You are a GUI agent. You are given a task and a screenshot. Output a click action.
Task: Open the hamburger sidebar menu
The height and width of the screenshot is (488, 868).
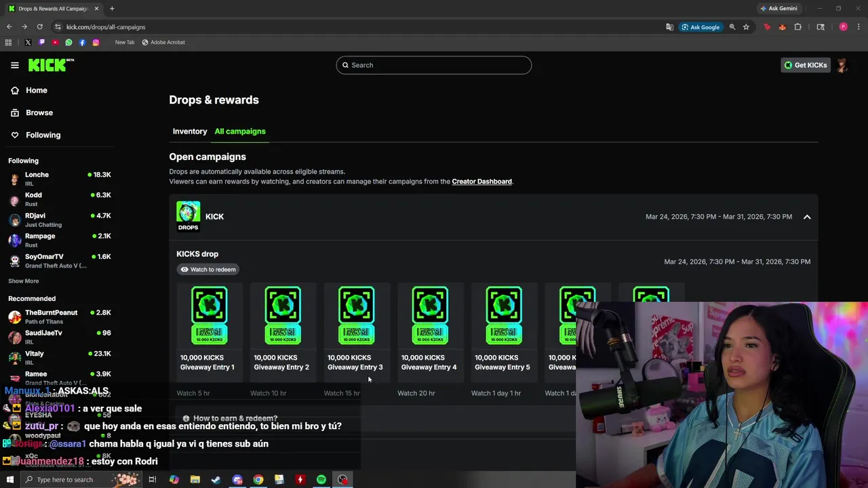[15, 65]
